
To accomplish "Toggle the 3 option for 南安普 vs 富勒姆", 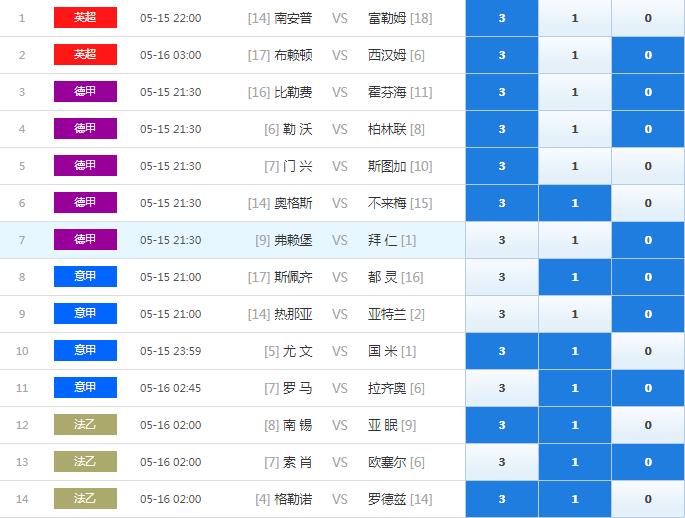I will coord(501,18).
